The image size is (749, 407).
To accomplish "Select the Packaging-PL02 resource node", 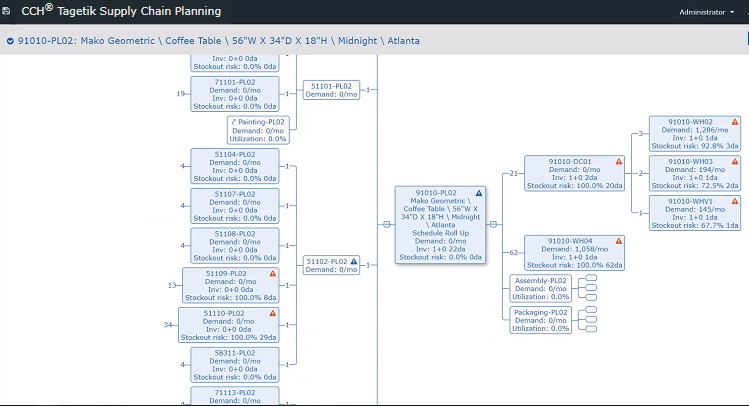I will 541,320.
